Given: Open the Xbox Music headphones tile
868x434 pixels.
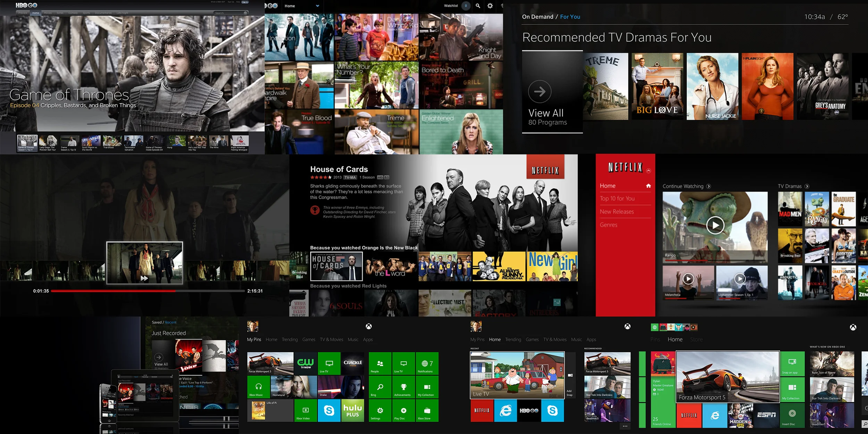Looking at the screenshot, I should 259,387.
